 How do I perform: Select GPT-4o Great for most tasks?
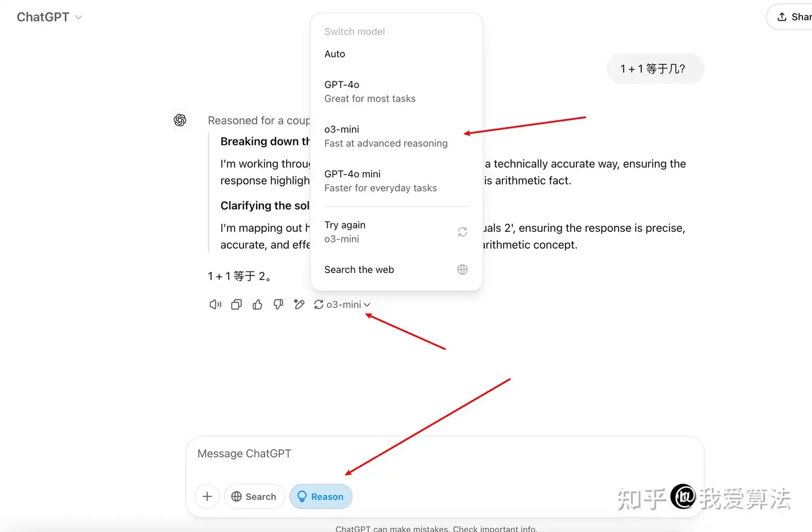396,91
